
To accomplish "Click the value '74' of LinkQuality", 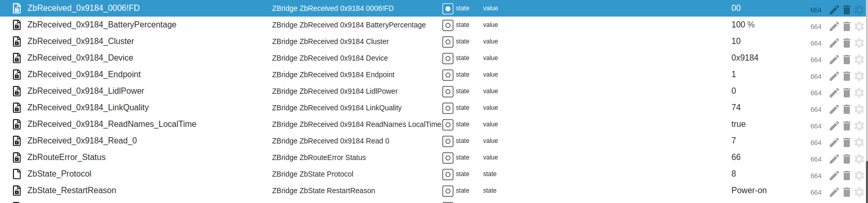I will (736, 108).
